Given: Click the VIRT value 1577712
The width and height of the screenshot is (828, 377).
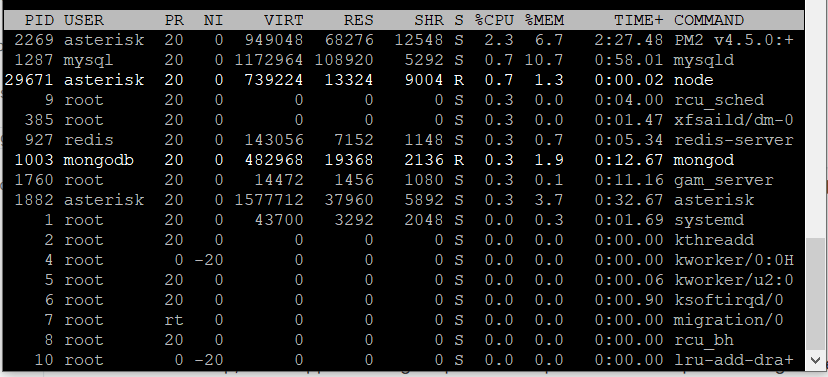Looking at the screenshot, I should [269, 200].
